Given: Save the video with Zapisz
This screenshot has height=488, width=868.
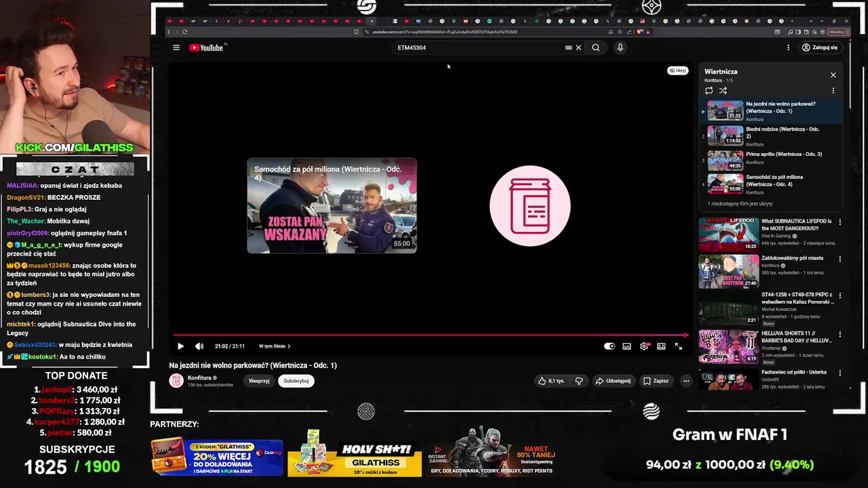Looking at the screenshot, I should coord(656,381).
